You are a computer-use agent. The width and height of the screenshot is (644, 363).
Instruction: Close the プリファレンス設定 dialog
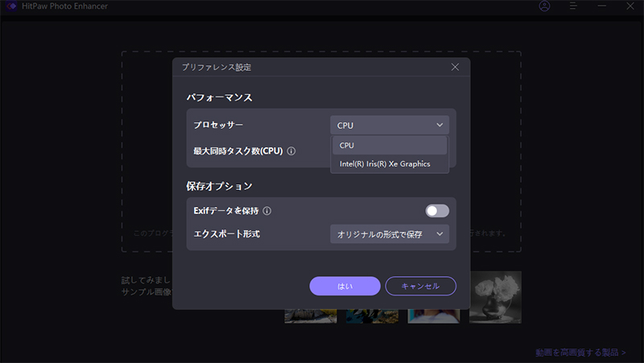pos(455,67)
